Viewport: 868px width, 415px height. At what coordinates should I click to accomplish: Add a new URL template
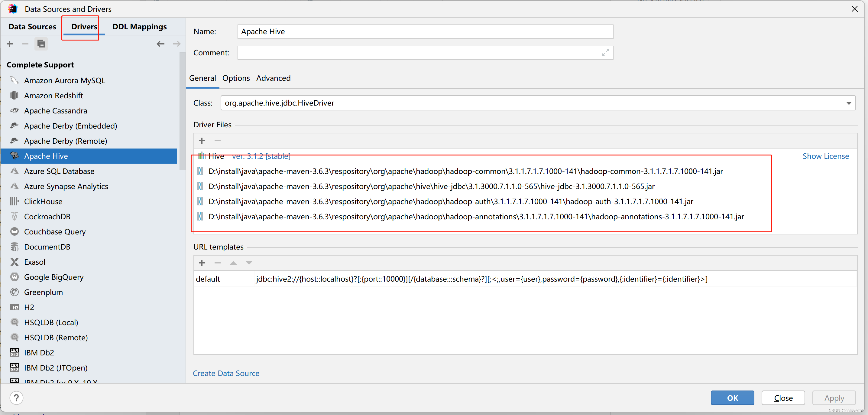202,263
